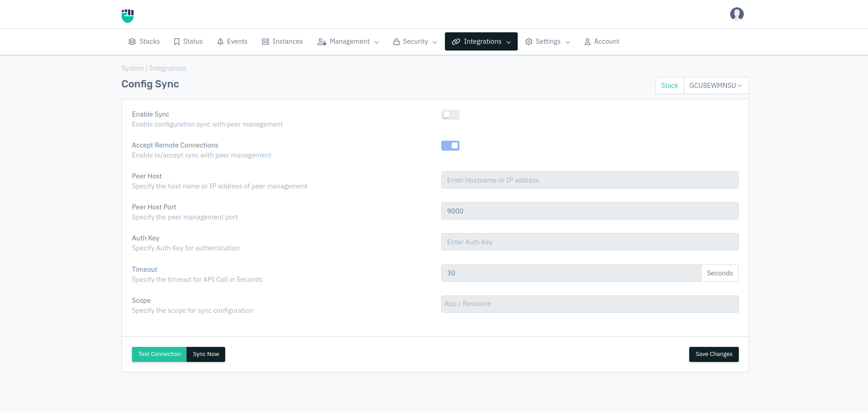Focus the Peer Host input field
868x412 pixels.
pyautogui.click(x=589, y=180)
